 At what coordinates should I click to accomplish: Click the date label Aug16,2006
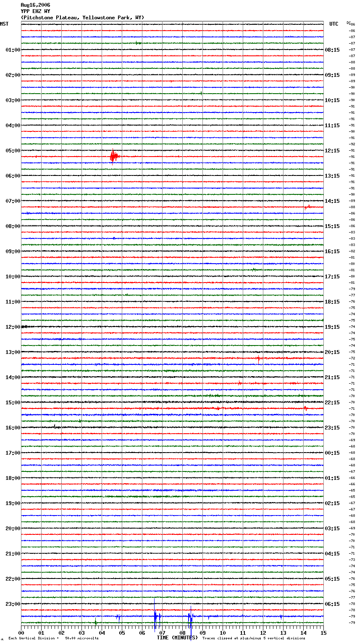[35, 5]
